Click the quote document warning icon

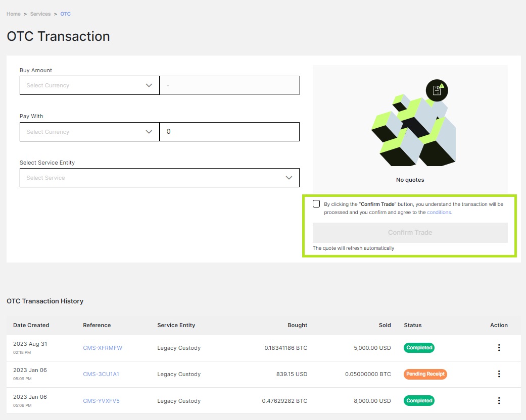tap(437, 90)
